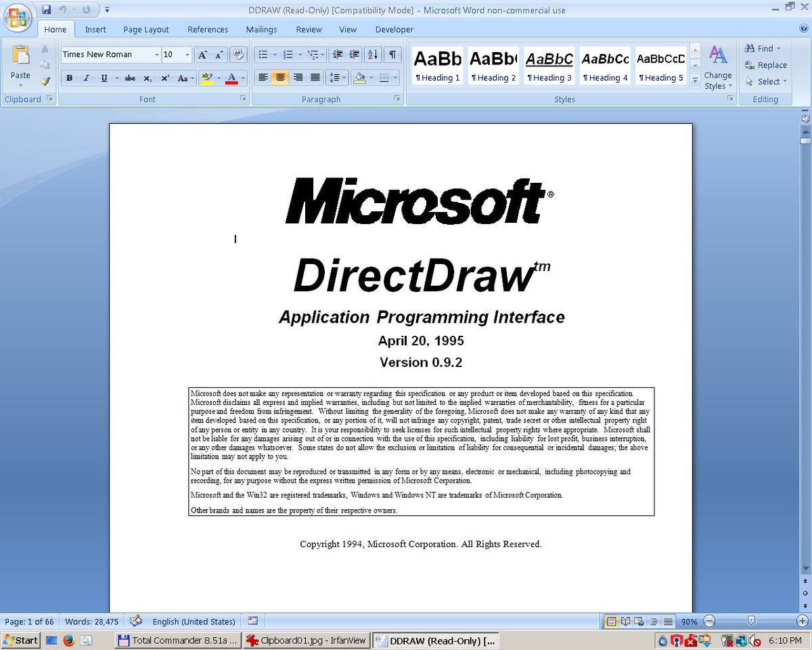The width and height of the screenshot is (812, 650).
Task: Open the Office Button menu
Action: click(x=19, y=18)
